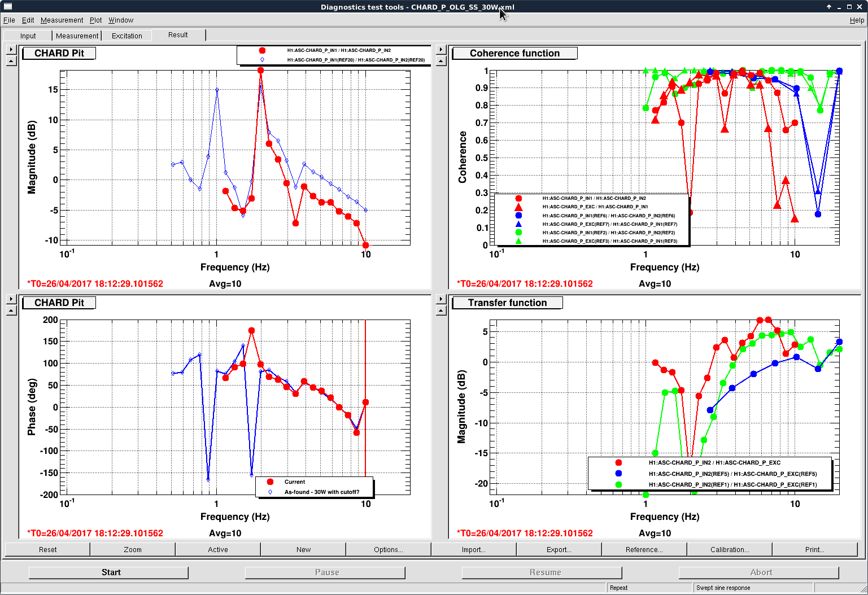
Task: Click 'As-found - 30W with cutoff?' legend entry
Action: click(322, 492)
